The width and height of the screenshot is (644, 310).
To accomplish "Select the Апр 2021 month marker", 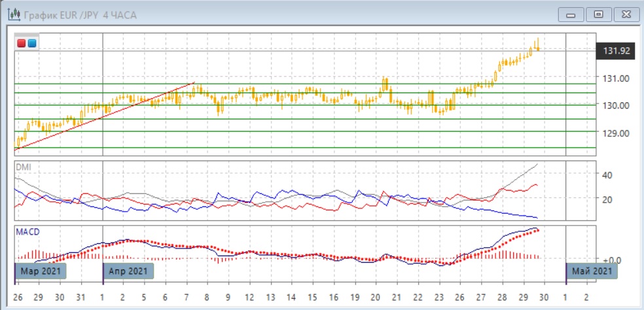I will tap(128, 271).
